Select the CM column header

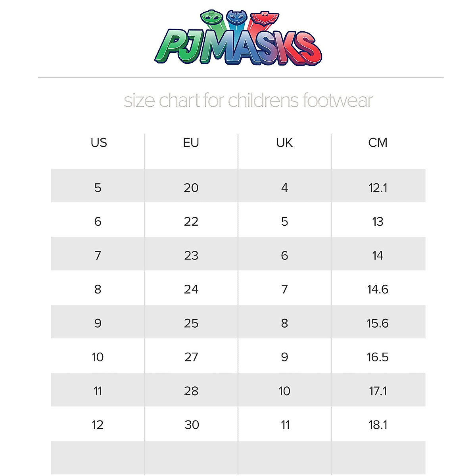[x=378, y=142]
